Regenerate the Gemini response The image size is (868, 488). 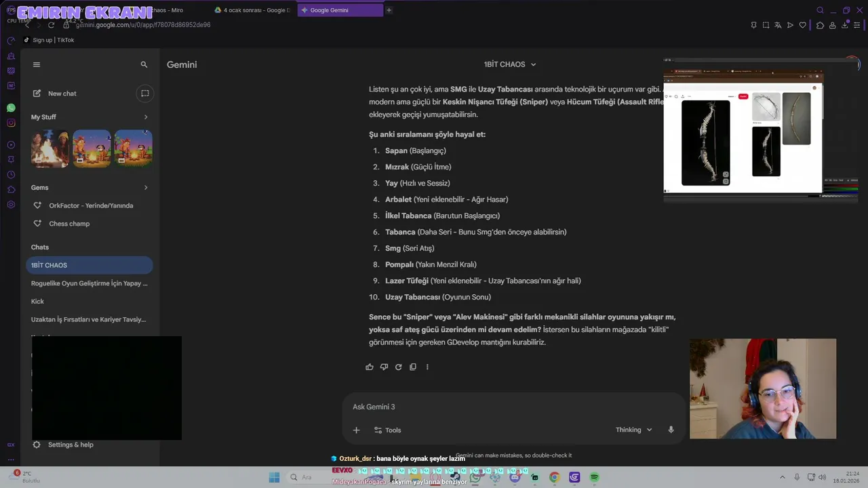(398, 367)
